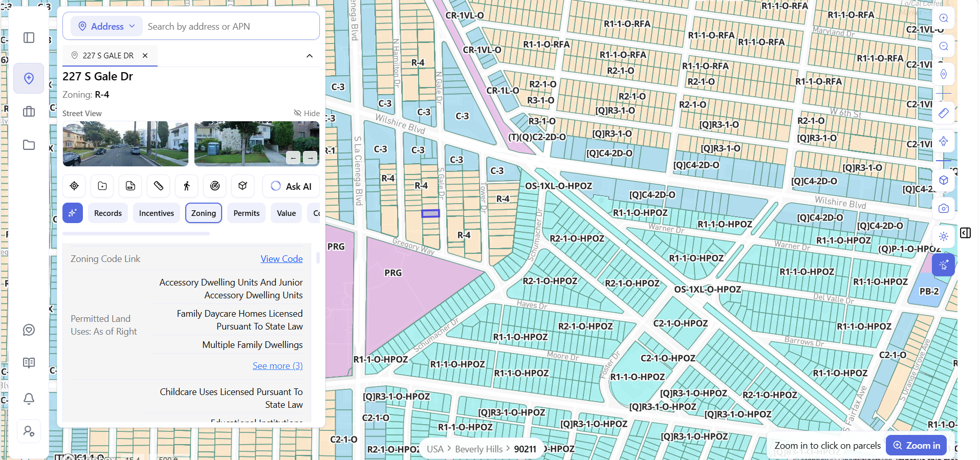Image resolution: width=980 pixels, height=460 pixels.
Task: Open the first street view thumbnail
Action: coord(125,144)
